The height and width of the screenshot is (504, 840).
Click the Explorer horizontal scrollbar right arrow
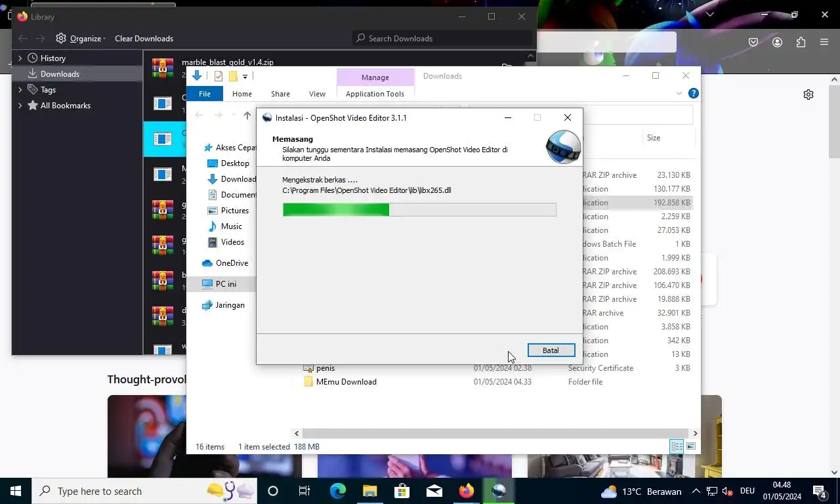pos(695,433)
